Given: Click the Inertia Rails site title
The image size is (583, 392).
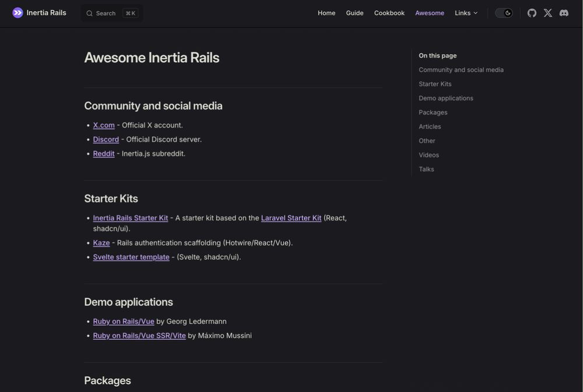Looking at the screenshot, I should tap(46, 13).
